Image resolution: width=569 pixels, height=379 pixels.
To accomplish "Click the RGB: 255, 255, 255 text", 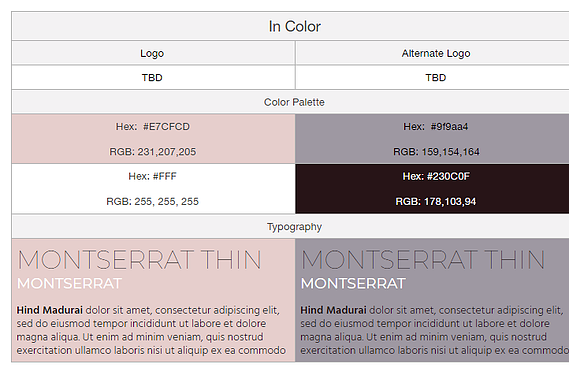I will pyautogui.click(x=152, y=201).
